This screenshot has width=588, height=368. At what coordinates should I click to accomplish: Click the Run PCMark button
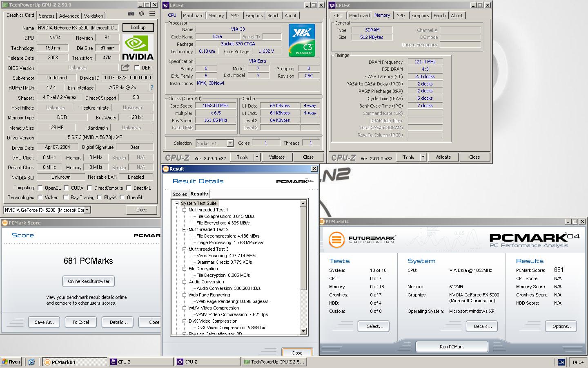coord(452,347)
